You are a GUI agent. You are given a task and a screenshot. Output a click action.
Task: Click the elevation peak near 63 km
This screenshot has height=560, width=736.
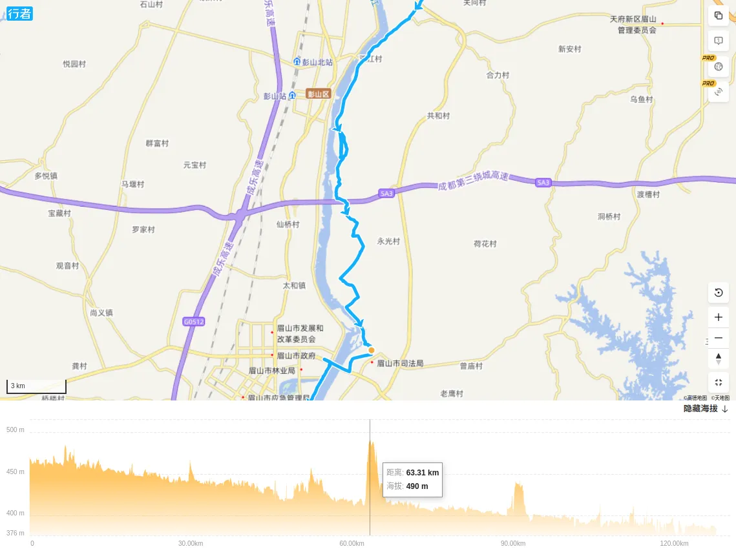[370, 442]
